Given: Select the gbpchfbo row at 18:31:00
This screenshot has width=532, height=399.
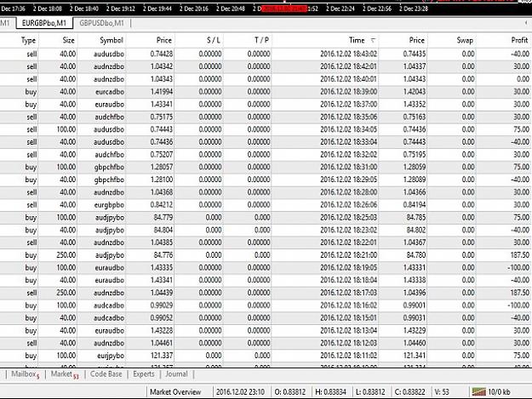Looking at the screenshot, I should click(266, 167).
